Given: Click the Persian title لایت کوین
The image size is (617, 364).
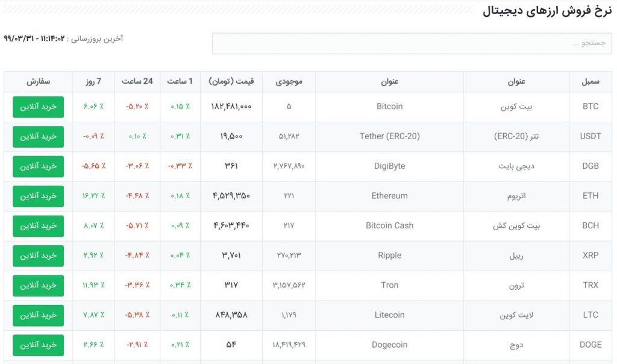Looking at the screenshot, I should (x=516, y=315).
